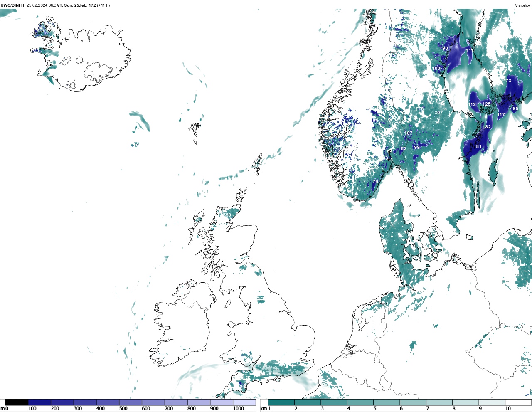Image resolution: width=532 pixels, height=412 pixels.
Task: Choose the pale swatch beyond 1000 m
Action: click(x=244, y=402)
